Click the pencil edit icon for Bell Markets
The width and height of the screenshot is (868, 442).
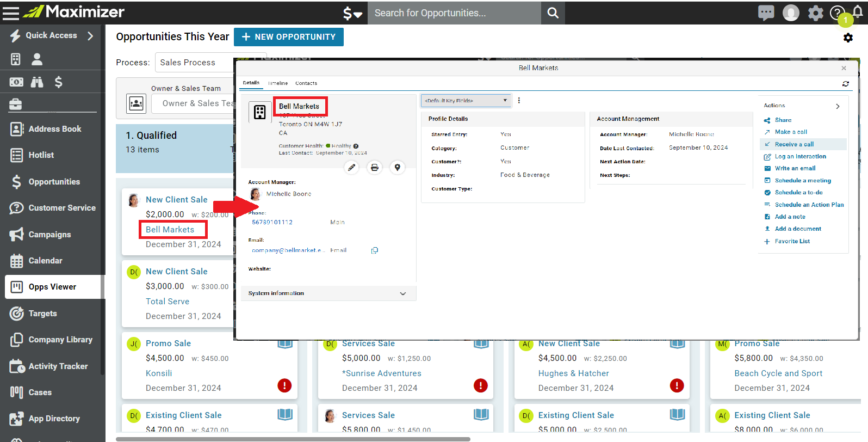[352, 168]
